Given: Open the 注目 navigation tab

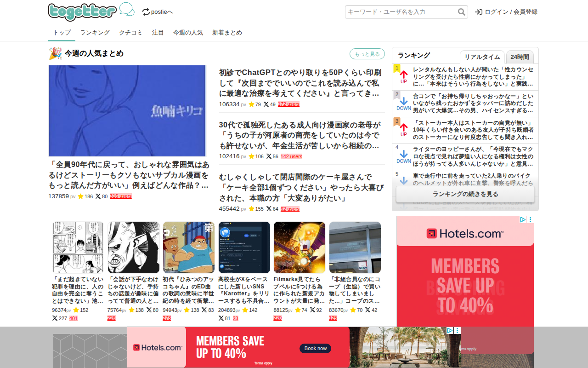Looking at the screenshot, I should (x=158, y=33).
